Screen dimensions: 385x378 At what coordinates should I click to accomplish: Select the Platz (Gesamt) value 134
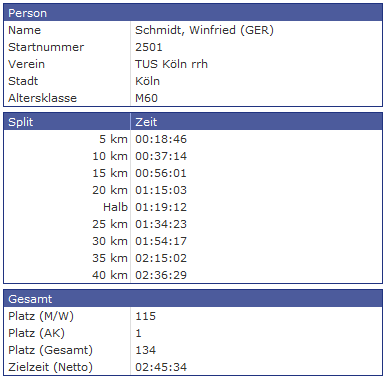pos(146,350)
